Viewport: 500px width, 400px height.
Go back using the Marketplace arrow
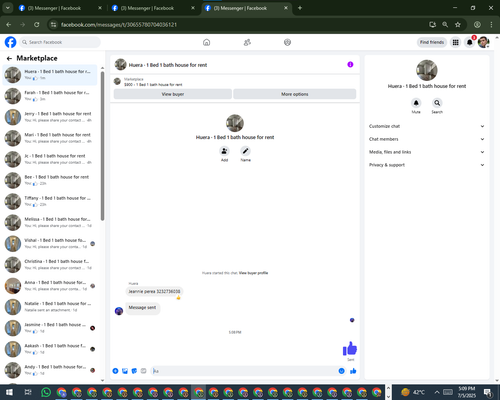click(x=9, y=58)
